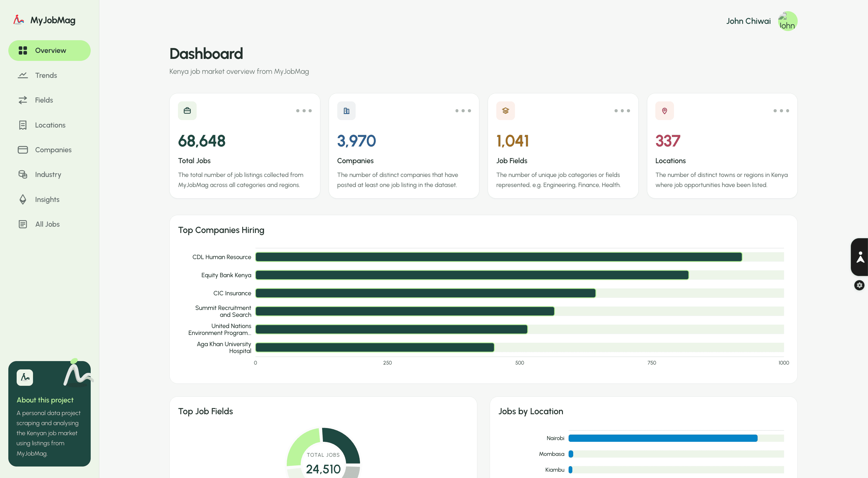Click the Fields swap arrows icon
The image size is (868, 478).
23,100
